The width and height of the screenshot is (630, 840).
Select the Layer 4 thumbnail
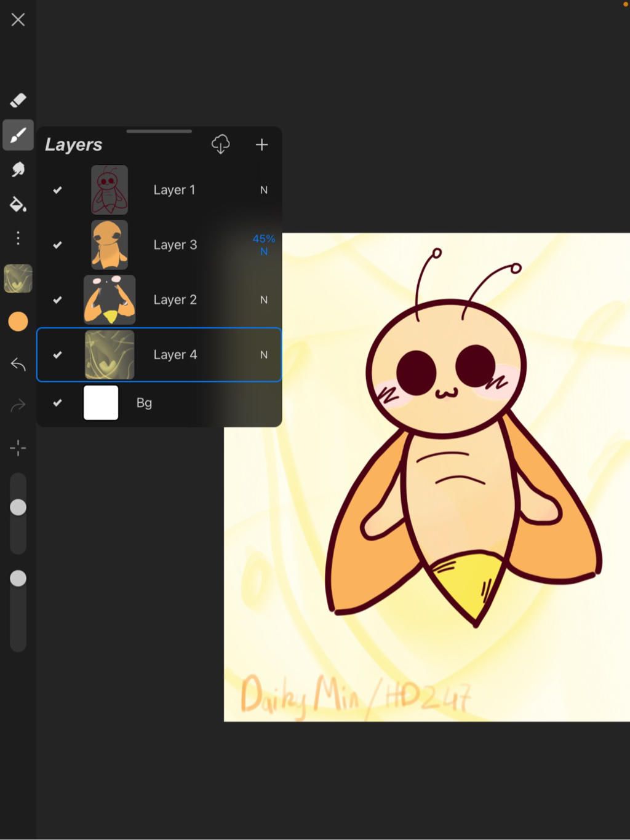(110, 355)
